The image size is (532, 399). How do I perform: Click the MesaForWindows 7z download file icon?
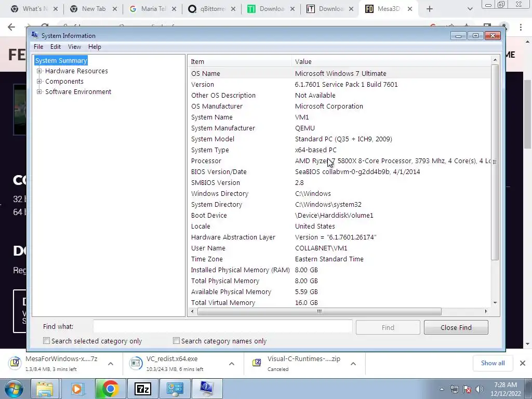(x=15, y=363)
